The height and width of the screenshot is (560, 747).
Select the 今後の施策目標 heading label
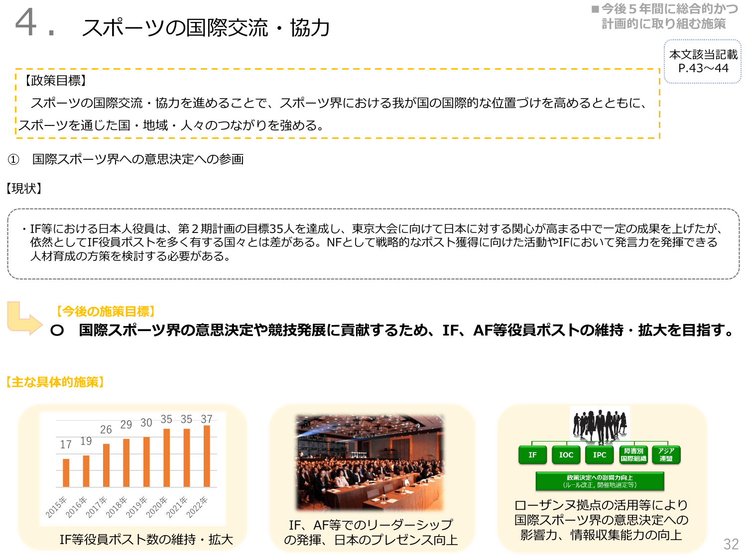click(x=105, y=310)
